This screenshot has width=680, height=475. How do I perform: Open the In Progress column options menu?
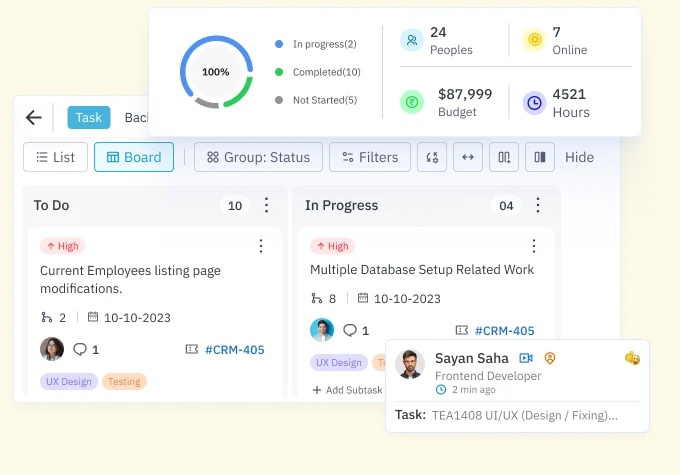point(538,205)
